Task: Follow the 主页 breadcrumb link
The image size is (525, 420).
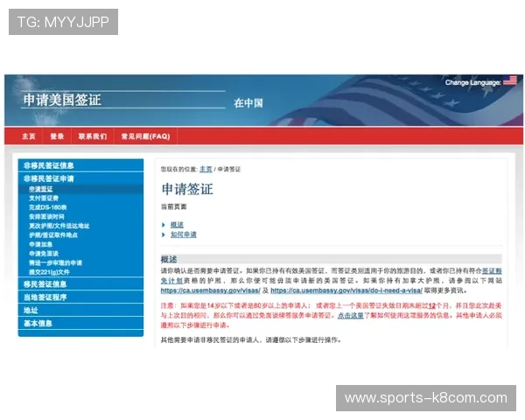Action: (x=206, y=169)
